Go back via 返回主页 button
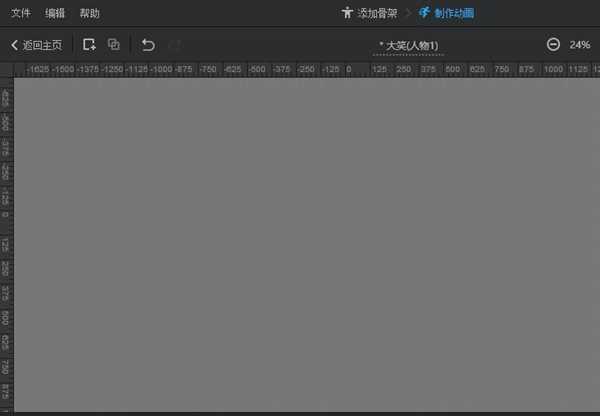Screen dimensions: 600x416 [x=36, y=45]
